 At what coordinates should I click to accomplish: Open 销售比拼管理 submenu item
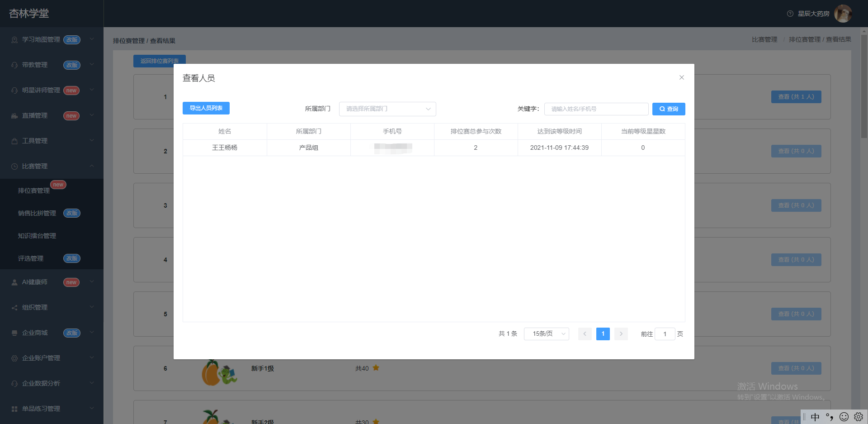pyautogui.click(x=52, y=213)
